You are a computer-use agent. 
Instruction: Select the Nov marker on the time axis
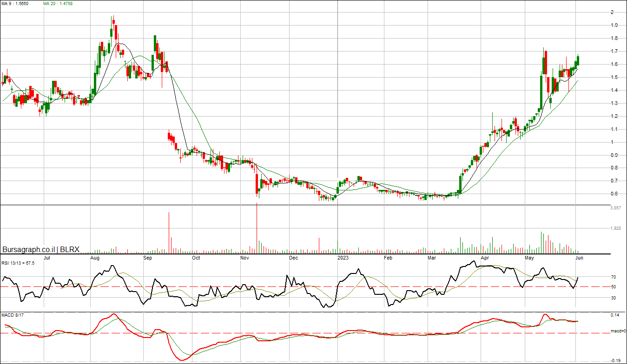244,258
